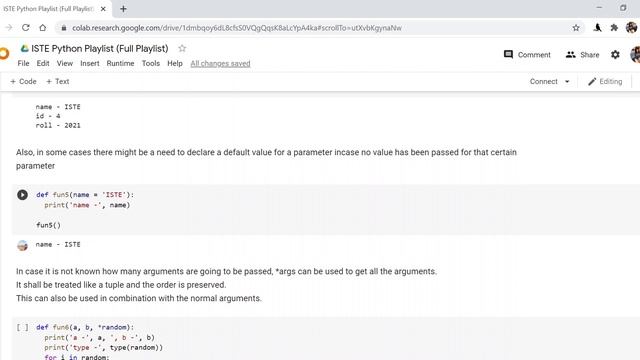The width and height of the screenshot is (640, 360).
Task: Expand the Connect dropdown arrow
Action: (x=567, y=82)
